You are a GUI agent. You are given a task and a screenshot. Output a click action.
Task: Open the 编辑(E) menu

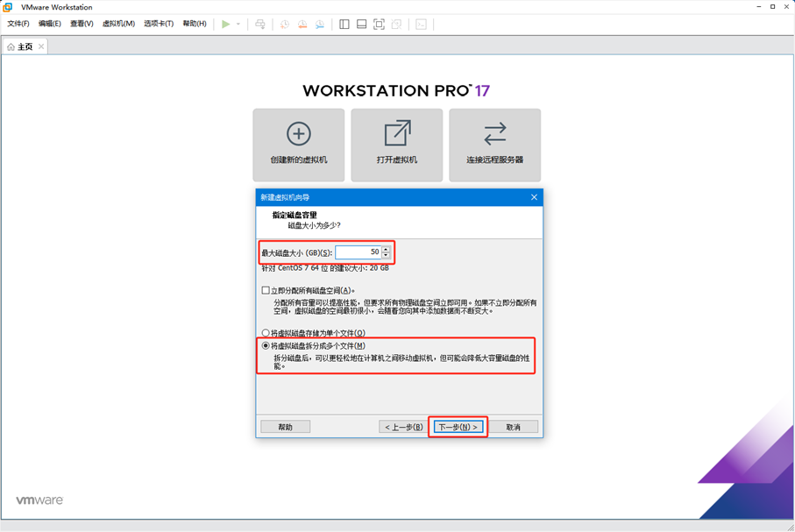50,24
